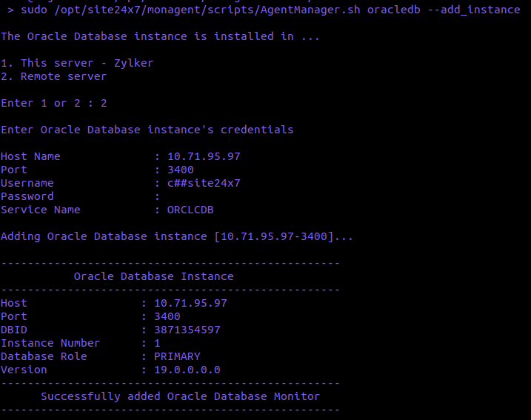
Task: Click the Port value 3400 under credentials
Action: [180, 170]
